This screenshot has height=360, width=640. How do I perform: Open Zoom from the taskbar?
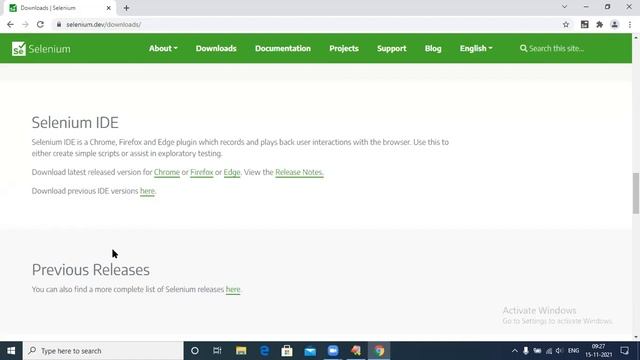pyautogui.click(x=333, y=351)
